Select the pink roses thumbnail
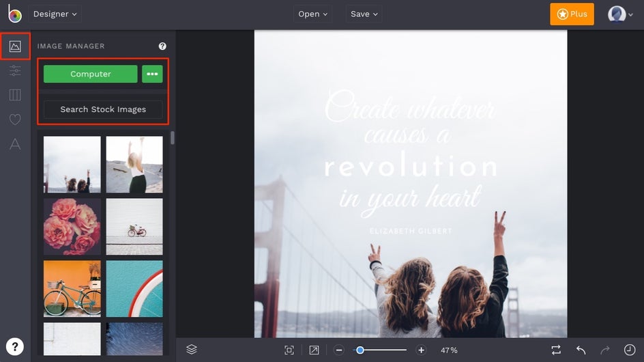 pyautogui.click(x=72, y=227)
